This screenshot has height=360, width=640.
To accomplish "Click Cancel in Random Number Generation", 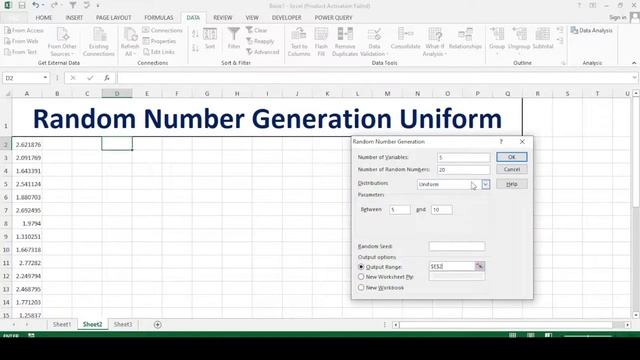I will click(x=512, y=169).
